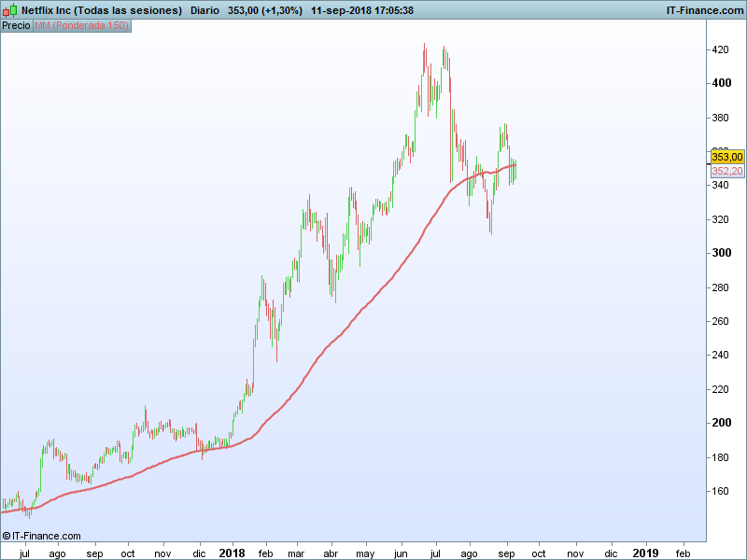Click the 11-sep-2018 17:05:38 timestamp
747x560 pixels.
(x=362, y=10)
